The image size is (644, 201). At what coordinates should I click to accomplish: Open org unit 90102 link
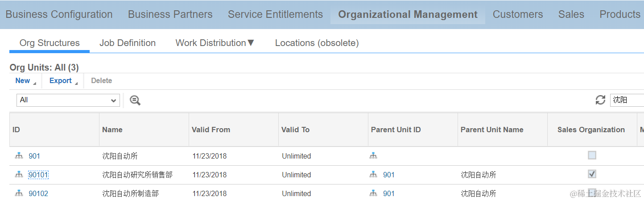38,193
